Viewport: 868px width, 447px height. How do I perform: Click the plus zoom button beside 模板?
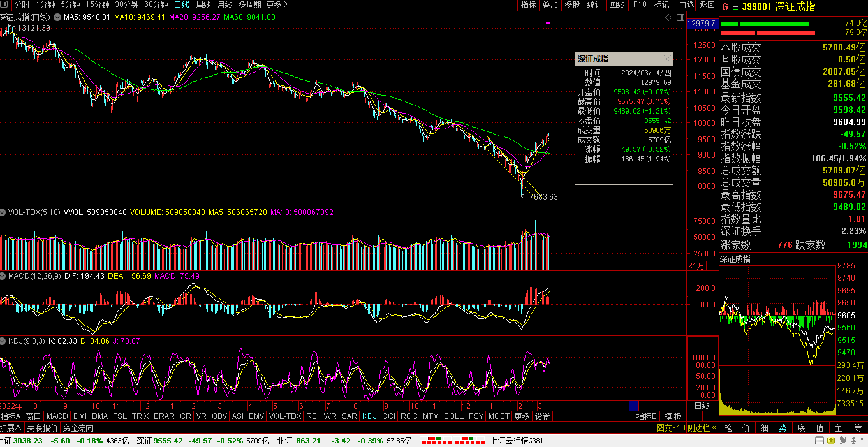pyautogui.click(x=695, y=416)
